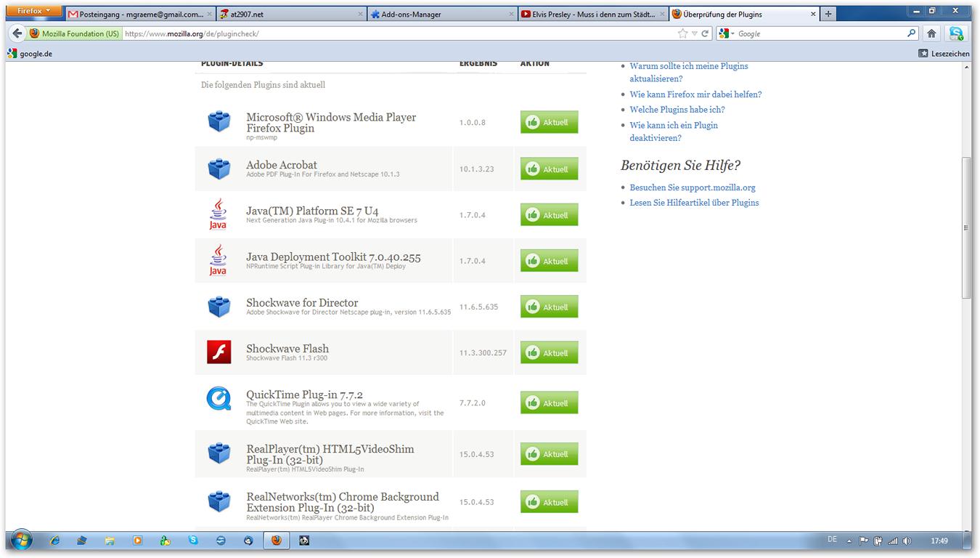Click the Shockwave Flash red icon

tap(219, 352)
